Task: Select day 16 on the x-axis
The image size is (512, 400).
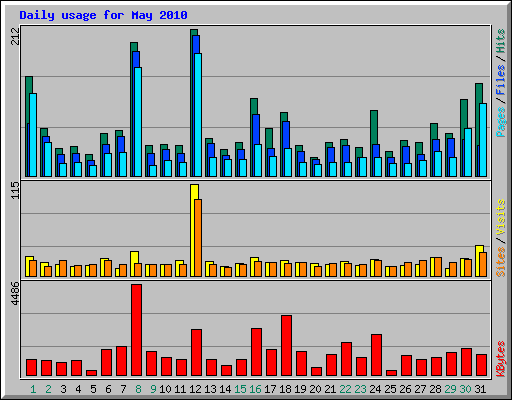Action: (x=255, y=389)
